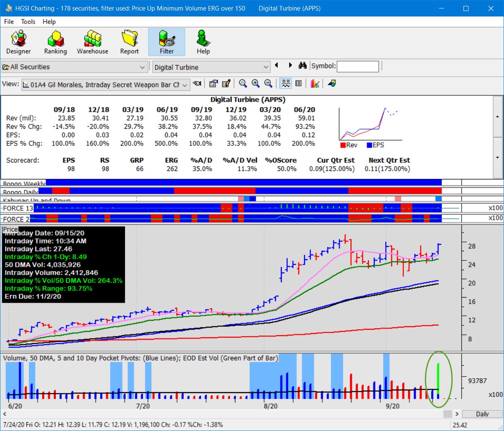Click the 93.2% Rev % Chg value
Screen dimensions: 504x431
pos(305,127)
